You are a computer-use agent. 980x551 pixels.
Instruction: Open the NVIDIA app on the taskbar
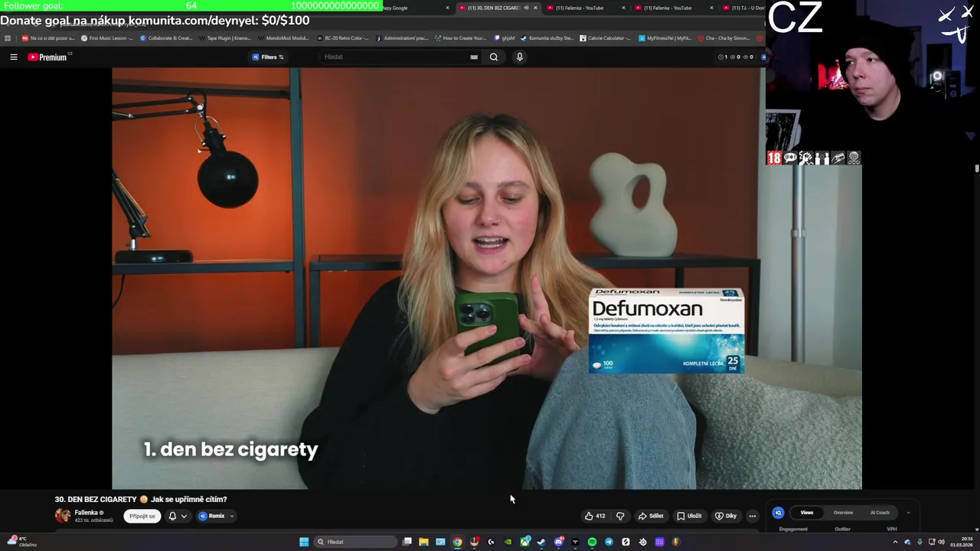[508, 542]
